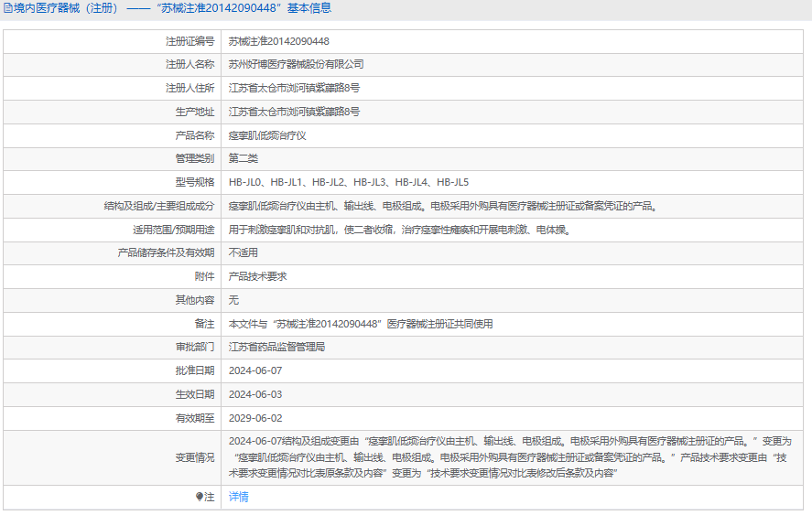Click management category value 第二类
Image resolution: width=812 pixels, height=515 pixels.
click(243, 158)
